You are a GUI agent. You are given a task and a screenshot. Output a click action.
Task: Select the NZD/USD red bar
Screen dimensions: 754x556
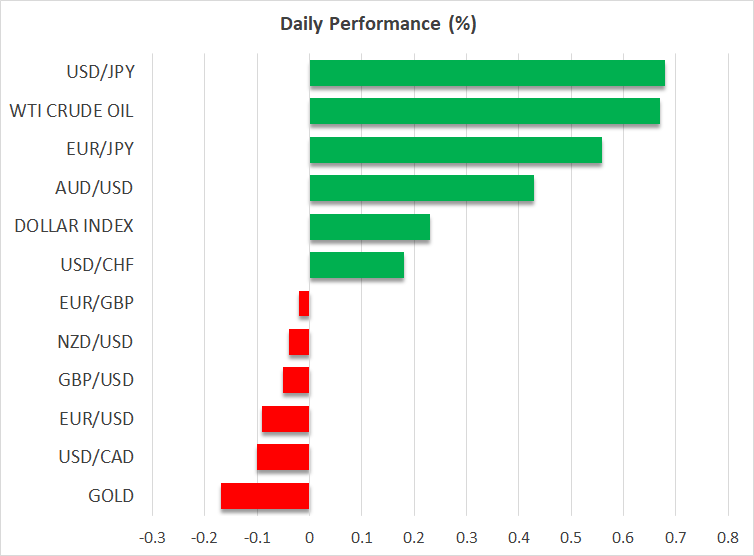click(299, 342)
